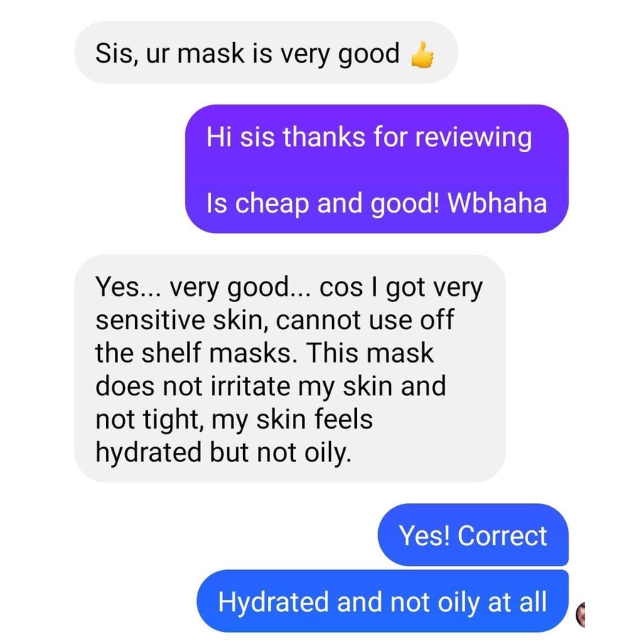Image resolution: width=644 pixels, height=644 pixels.
Task: Click 'does not irritate my skin and' line
Action: tap(271, 387)
